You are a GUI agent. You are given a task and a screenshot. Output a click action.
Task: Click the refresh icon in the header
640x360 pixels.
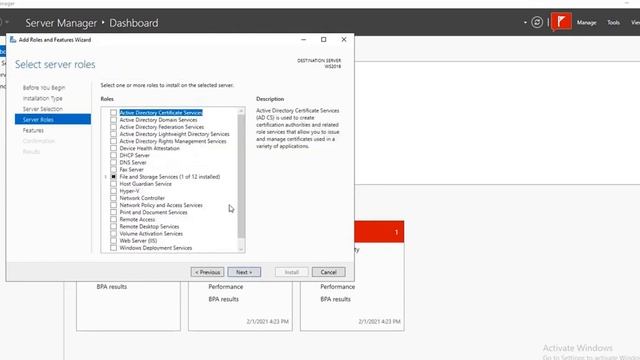[537, 22]
